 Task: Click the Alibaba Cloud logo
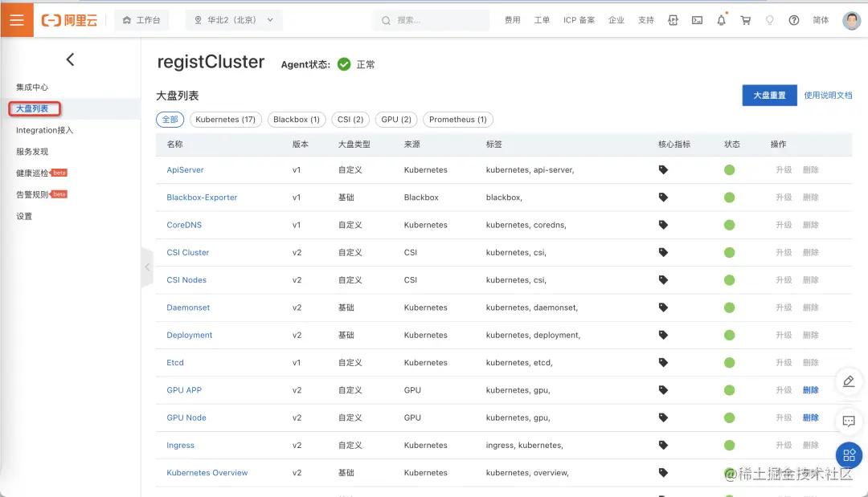pyautogui.click(x=69, y=20)
